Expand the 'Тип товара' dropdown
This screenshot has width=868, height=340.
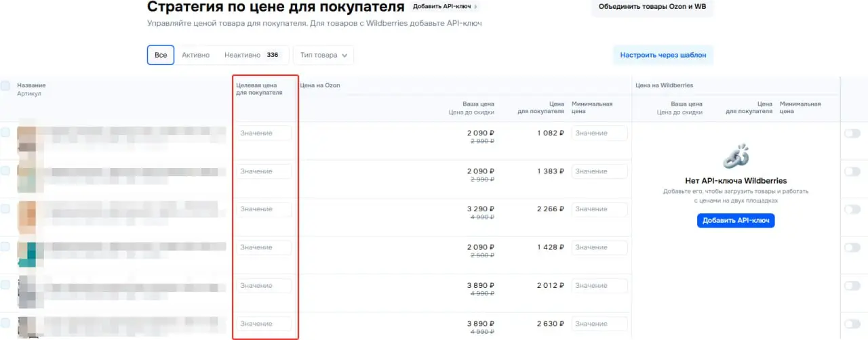pyautogui.click(x=323, y=55)
